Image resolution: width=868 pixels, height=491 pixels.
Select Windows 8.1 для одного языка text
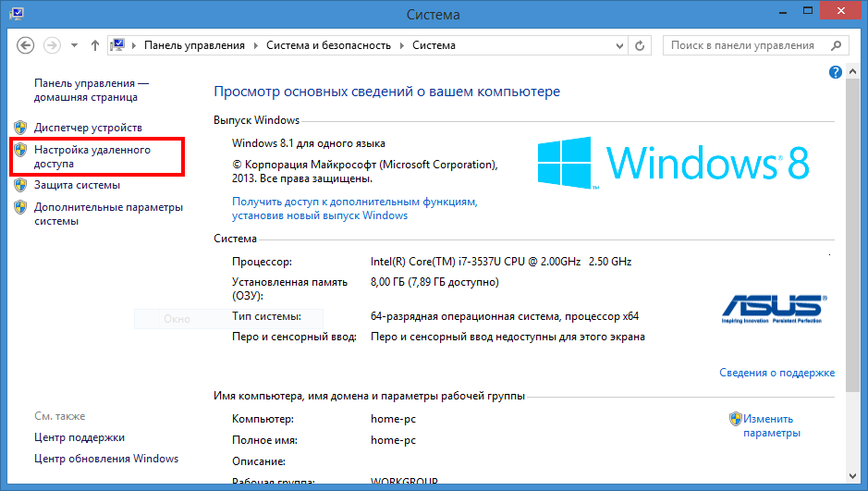tap(309, 143)
